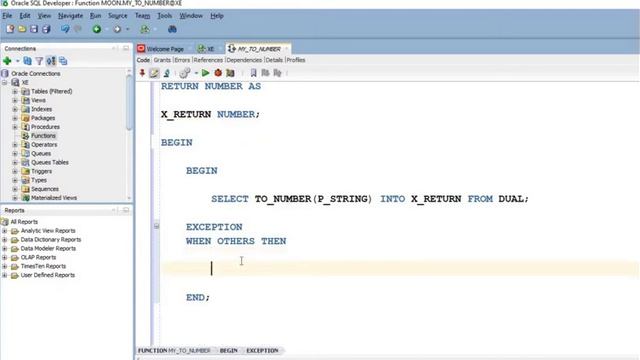Save the function with the Save icon

coord(34,29)
